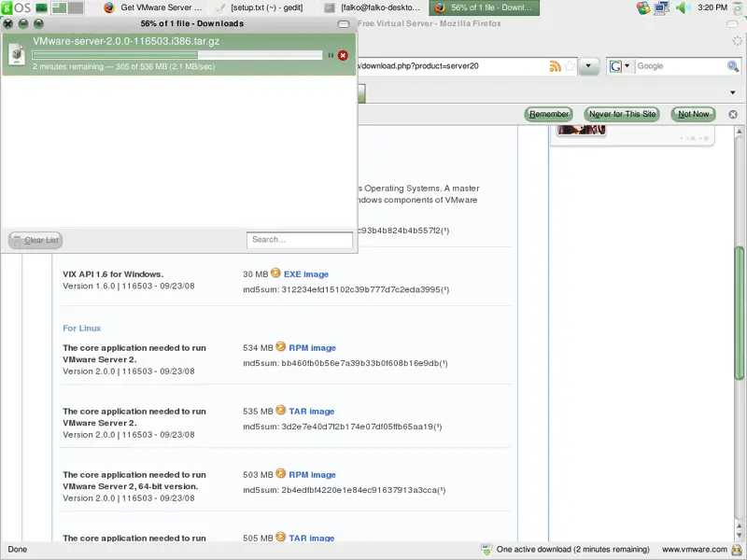The height and width of the screenshot is (560, 747).
Task: Pause the VMware-server download
Action: (x=331, y=55)
